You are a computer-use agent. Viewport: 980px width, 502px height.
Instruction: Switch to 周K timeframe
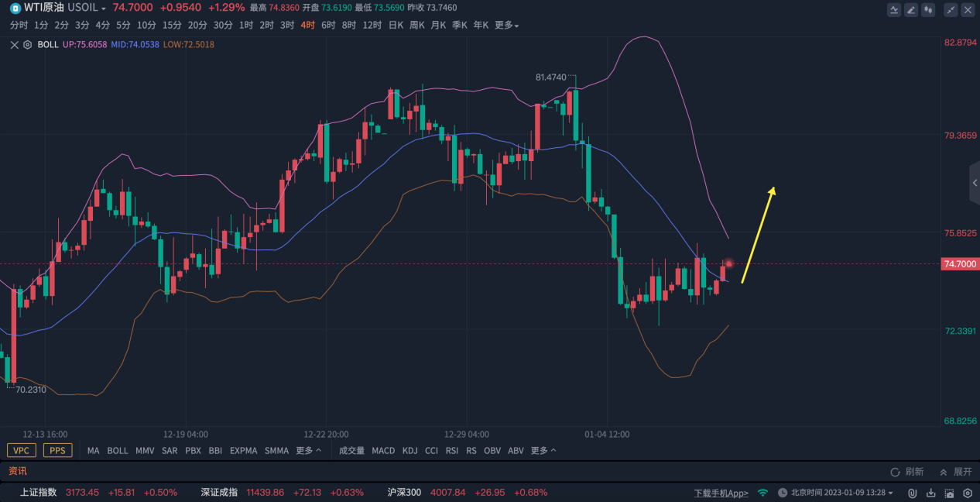pyautogui.click(x=417, y=25)
